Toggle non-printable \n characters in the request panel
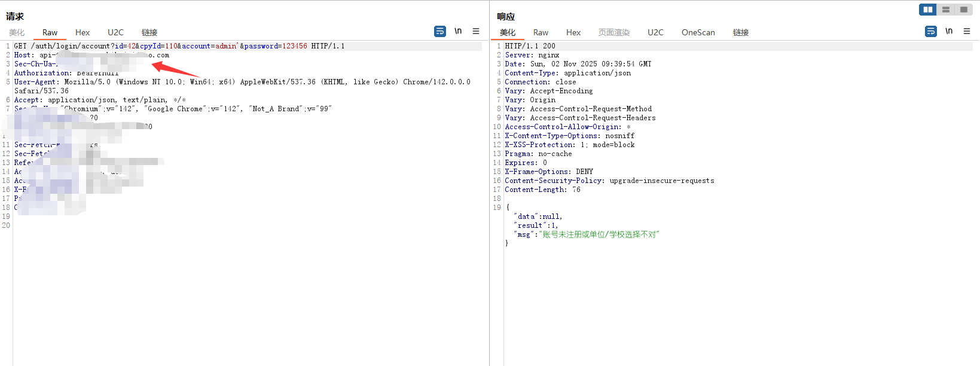The image size is (980, 366). pos(458,31)
